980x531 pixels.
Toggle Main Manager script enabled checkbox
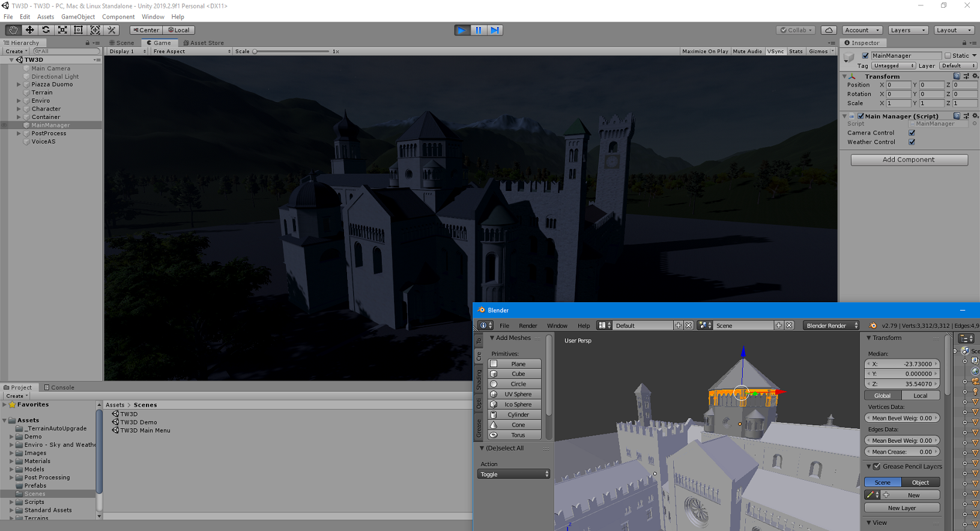coord(861,116)
